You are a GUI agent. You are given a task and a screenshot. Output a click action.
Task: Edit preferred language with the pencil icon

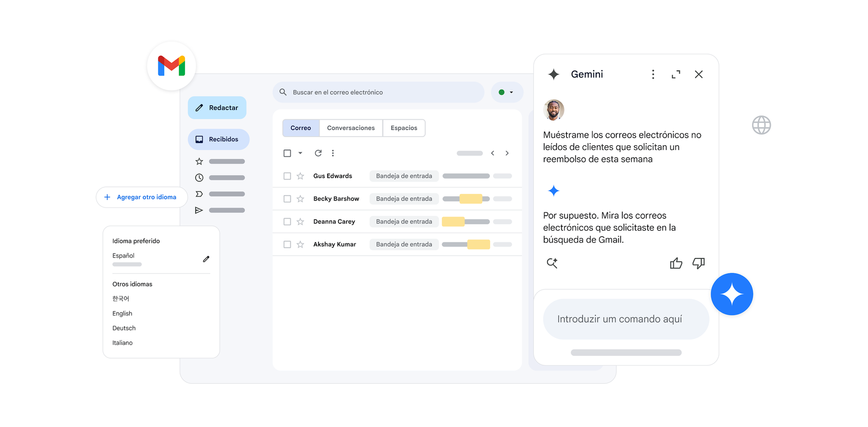206,259
